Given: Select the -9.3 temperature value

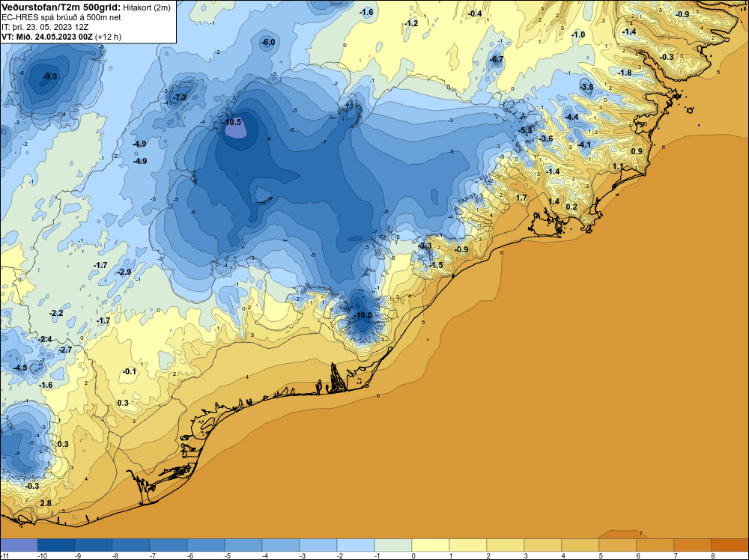Looking at the screenshot, I should point(50,76).
